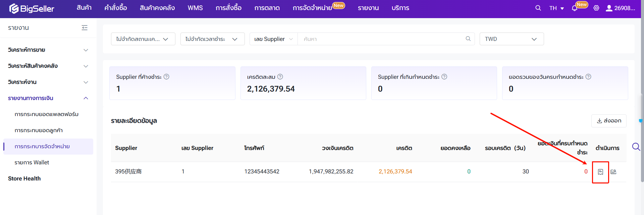Open floating search icon at right edge

pyautogui.click(x=636, y=147)
